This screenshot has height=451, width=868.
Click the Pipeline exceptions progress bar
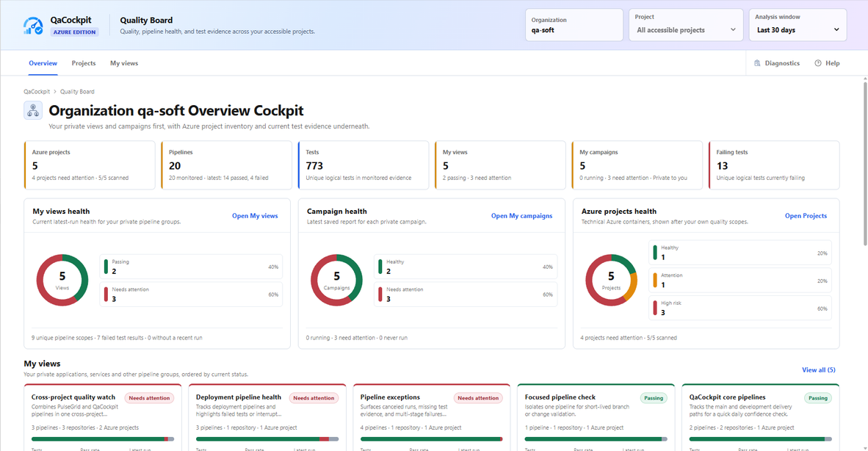point(432,439)
